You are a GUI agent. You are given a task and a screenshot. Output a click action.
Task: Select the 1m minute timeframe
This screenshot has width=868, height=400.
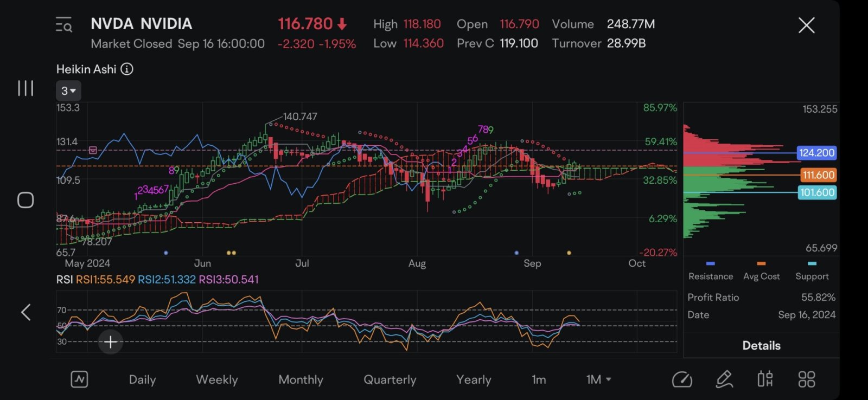539,379
